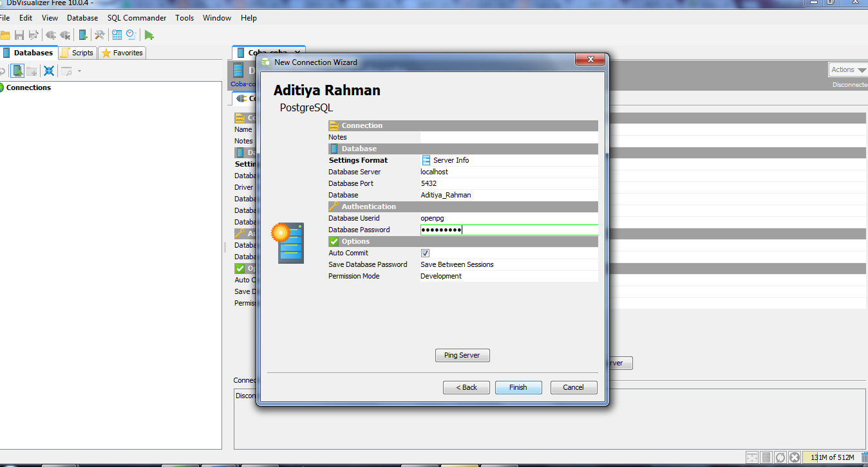Click the reload icon in Databases panel
The image size is (868, 467).
point(2,71)
